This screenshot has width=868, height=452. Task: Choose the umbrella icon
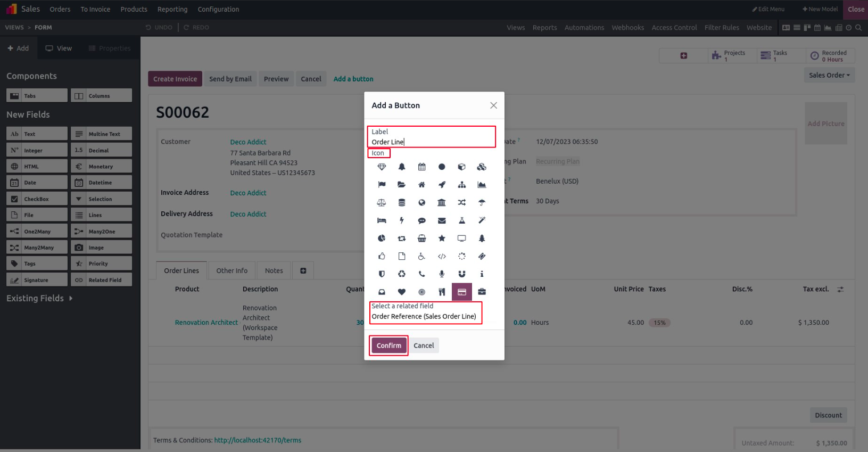[x=482, y=202]
